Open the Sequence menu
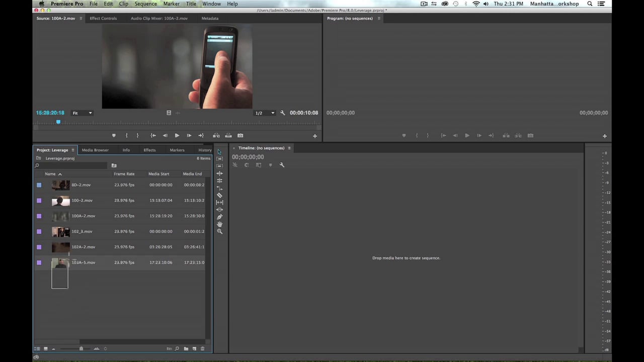The height and width of the screenshot is (362, 644). [x=146, y=4]
